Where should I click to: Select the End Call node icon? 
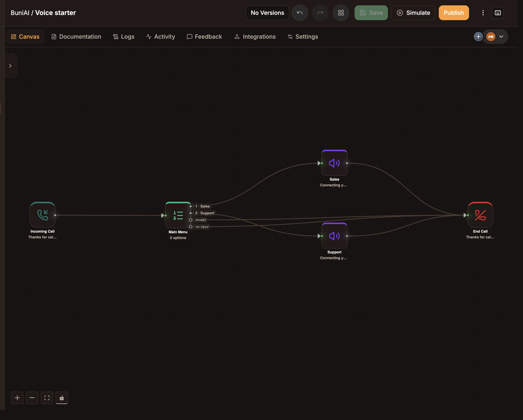tap(480, 215)
